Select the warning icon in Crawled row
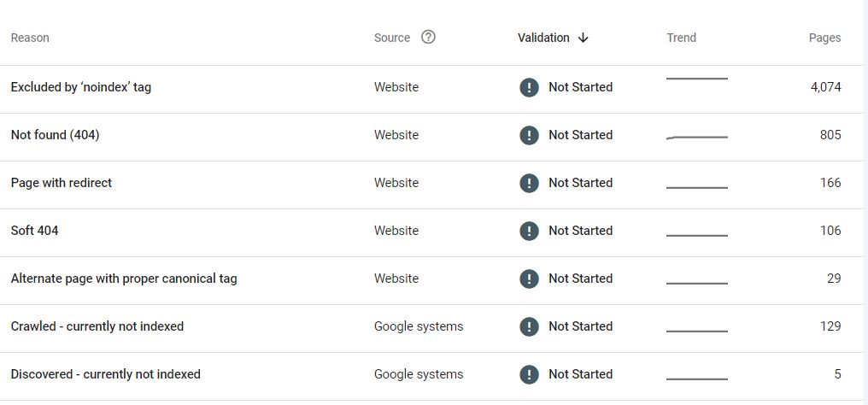This screenshot has height=405, width=868. (x=529, y=326)
